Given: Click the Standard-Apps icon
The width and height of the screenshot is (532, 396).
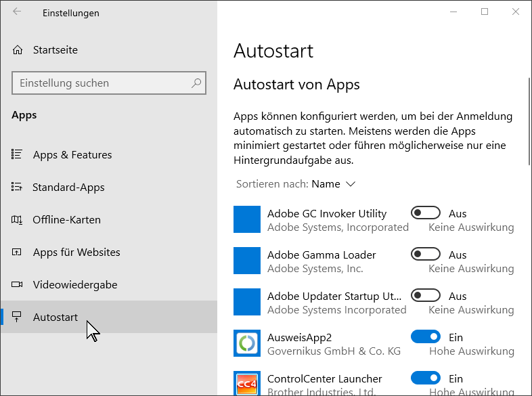Looking at the screenshot, I should (x=17, y=187).
